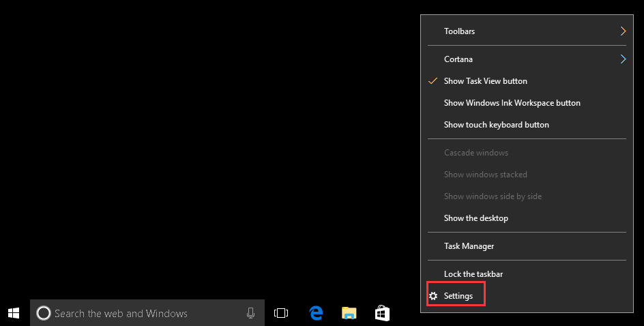Uncheck Show Task View button

pyautogui.click(x=485, y=81)
